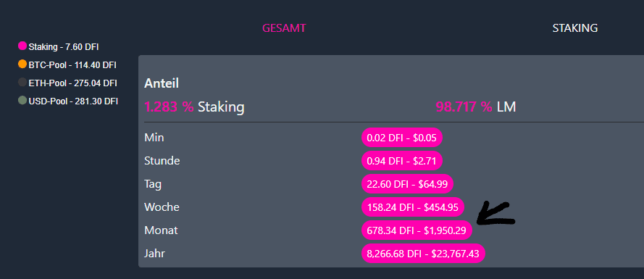
Task: Click the Jahr badge 8,266.68 DFI
Action: tap(423, 254)
